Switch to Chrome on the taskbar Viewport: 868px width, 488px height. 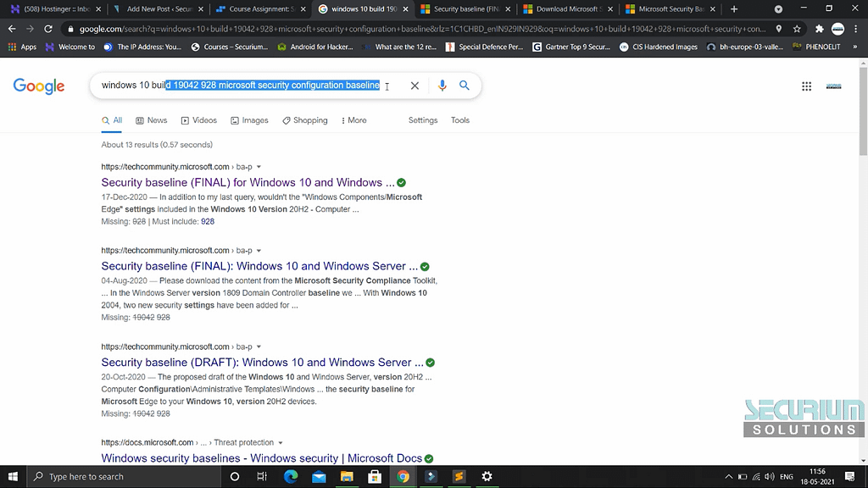(x=403, y=476)
